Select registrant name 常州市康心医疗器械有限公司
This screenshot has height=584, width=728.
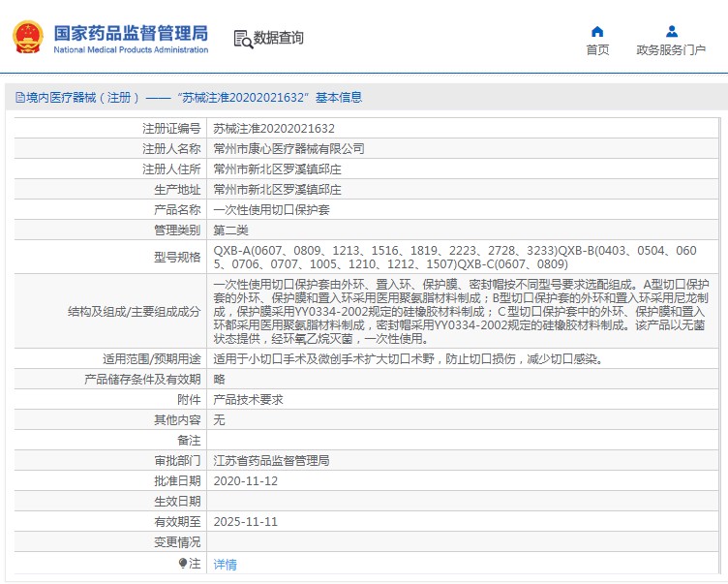(x=288, y=149)
